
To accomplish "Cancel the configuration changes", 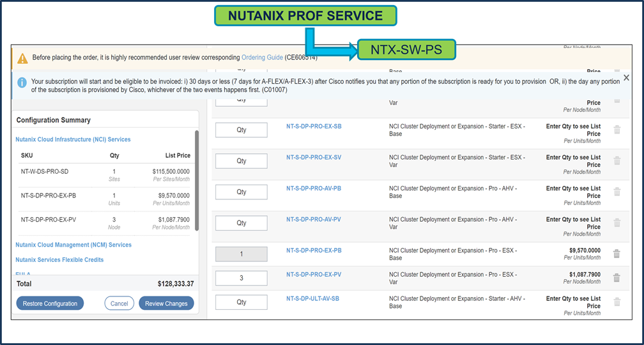I will pyautogui.click(x=119, y=303).
